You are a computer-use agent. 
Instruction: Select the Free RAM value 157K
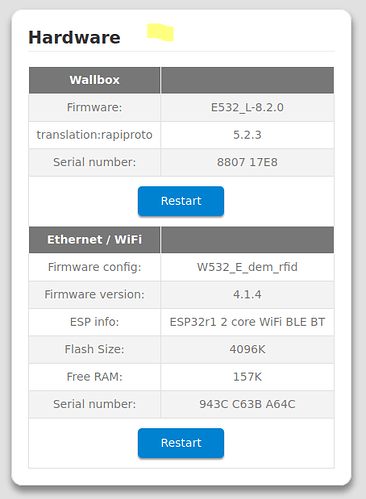(x=247, y=377)
